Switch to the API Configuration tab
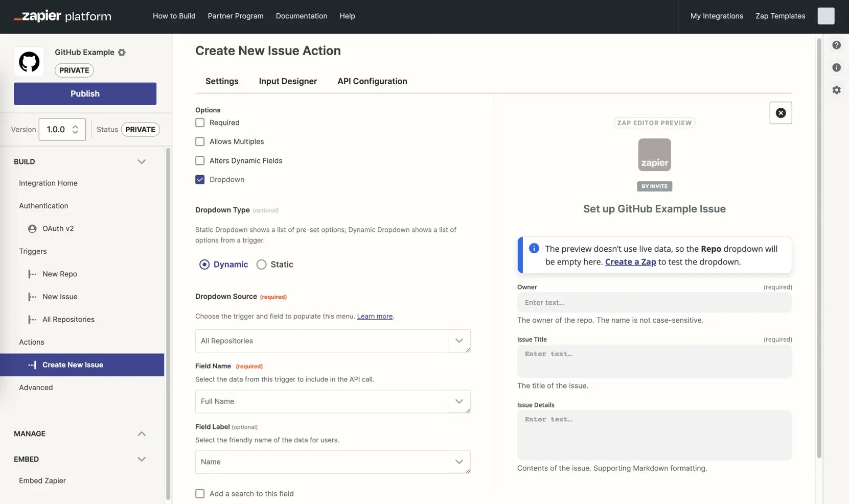The height and width of the screenshot is (504, 849). 372,81
